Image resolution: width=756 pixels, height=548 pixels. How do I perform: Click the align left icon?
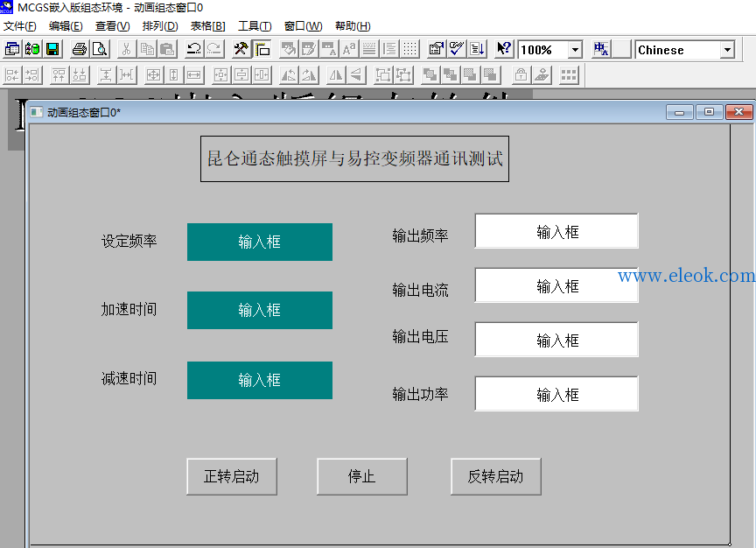click(x=12, y=75)
